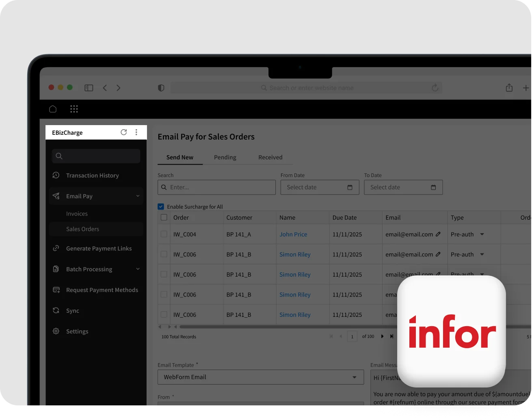
Task: Click the Sync arrows icon
Action: point(56,310)
